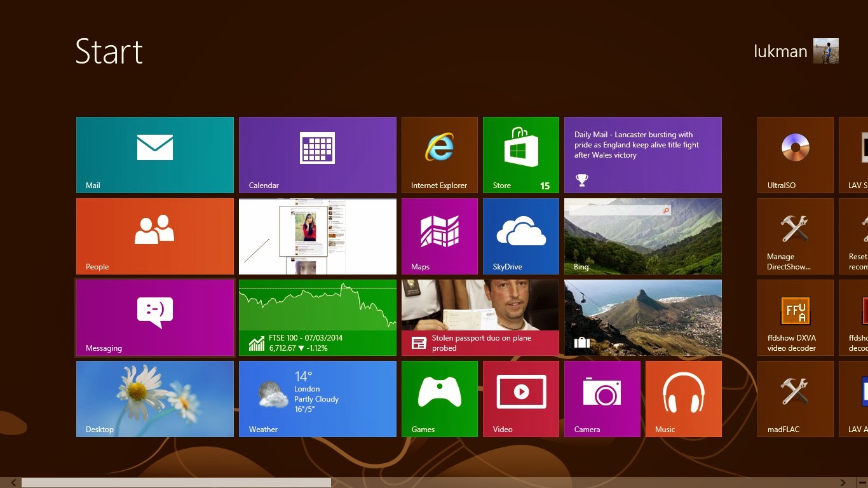Open the Store tile
Viewport: 868px width, 488px height.
[521, 155]
